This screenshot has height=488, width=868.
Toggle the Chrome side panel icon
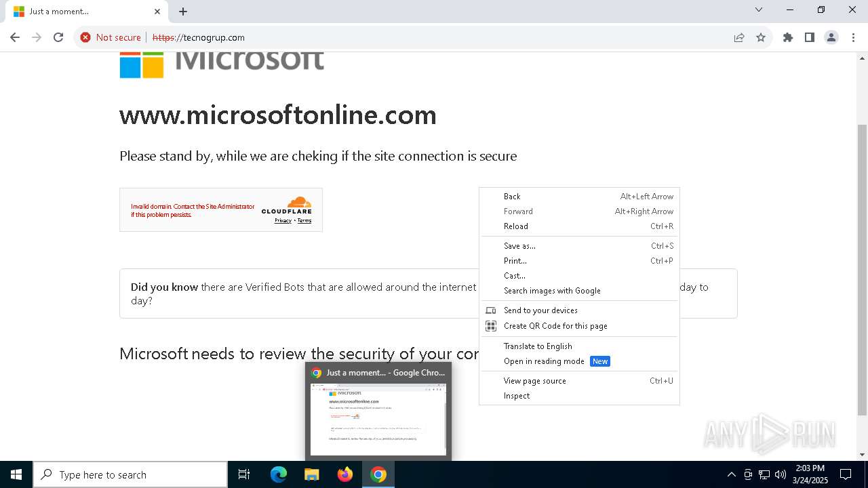coord(810,37)
